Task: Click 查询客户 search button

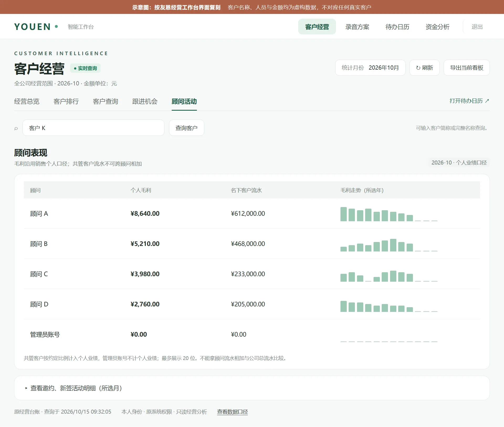Action: (x=186, y=128)
